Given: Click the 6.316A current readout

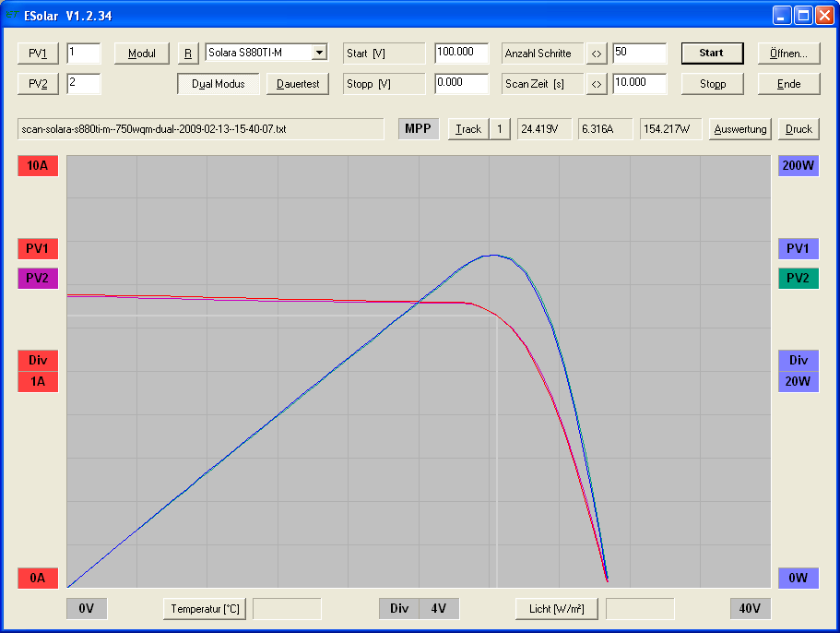Looking at the screenshot, I should pos(605,129).
